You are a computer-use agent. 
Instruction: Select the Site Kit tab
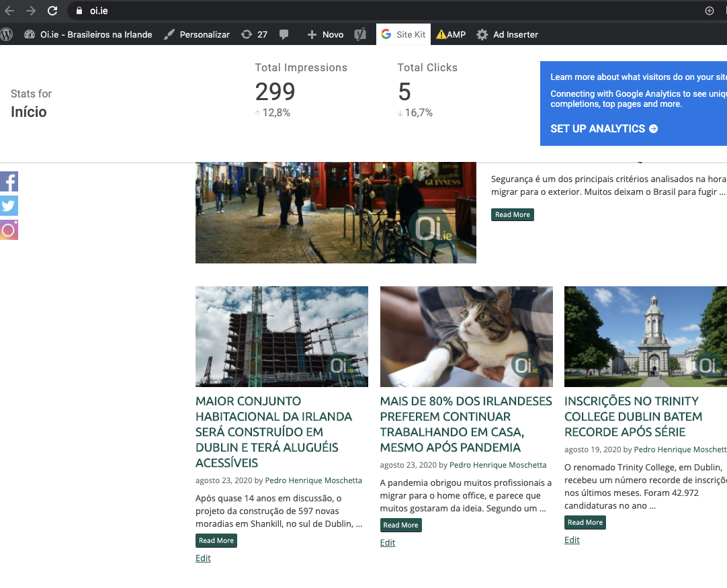[x=403, y=34]
